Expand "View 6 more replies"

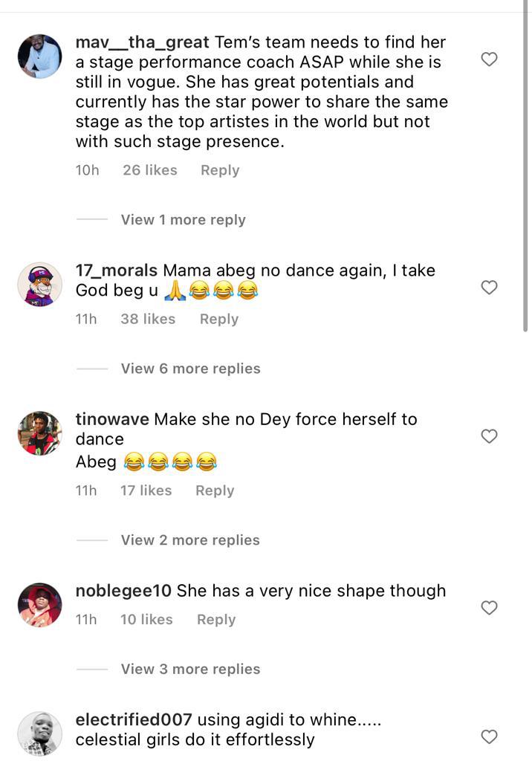(190, 369)
